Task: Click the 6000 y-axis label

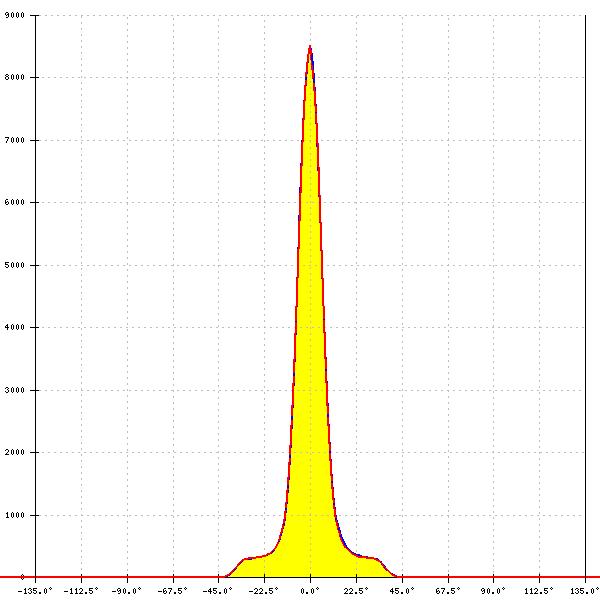Action: (x=15, y=202)
